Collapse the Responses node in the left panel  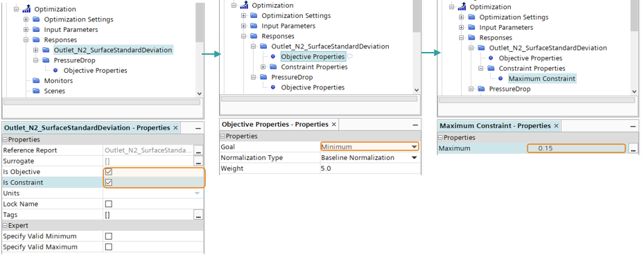point(26,39)
